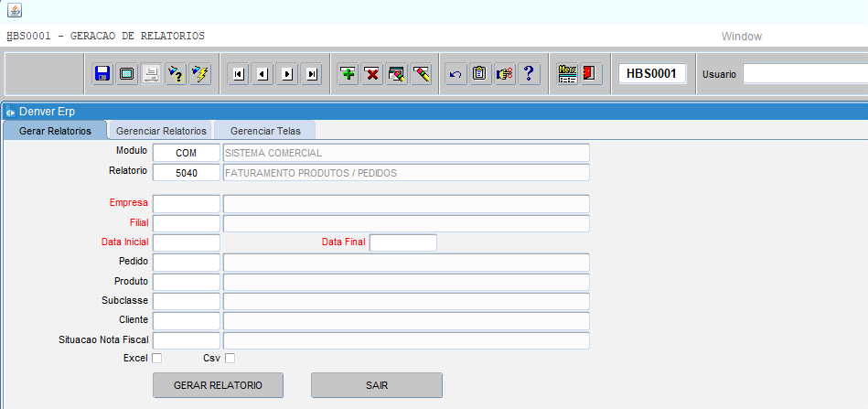Delete record using red X icon
The height and width of the screenshot is (409, 868).
coord(372,74)
